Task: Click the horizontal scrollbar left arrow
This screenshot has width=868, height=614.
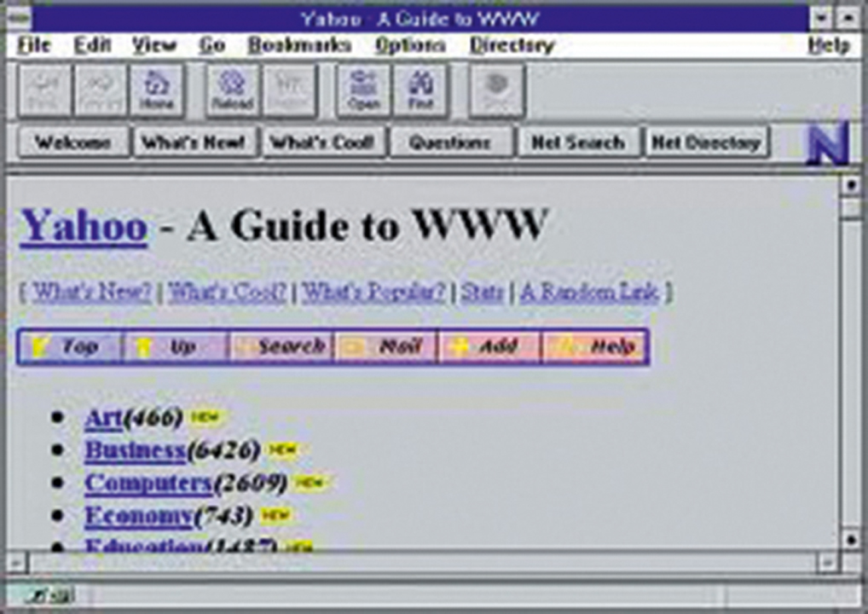Action: 16,564
